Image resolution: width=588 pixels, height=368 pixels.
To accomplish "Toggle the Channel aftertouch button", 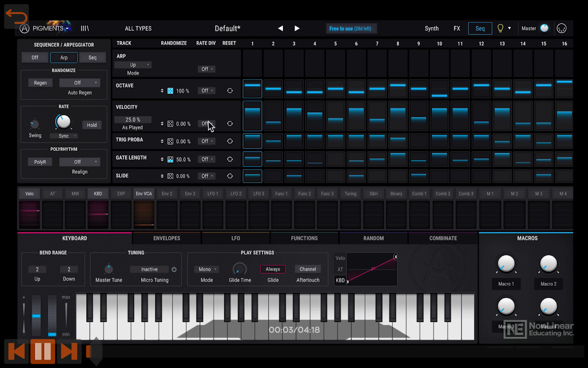I will 308,269.
